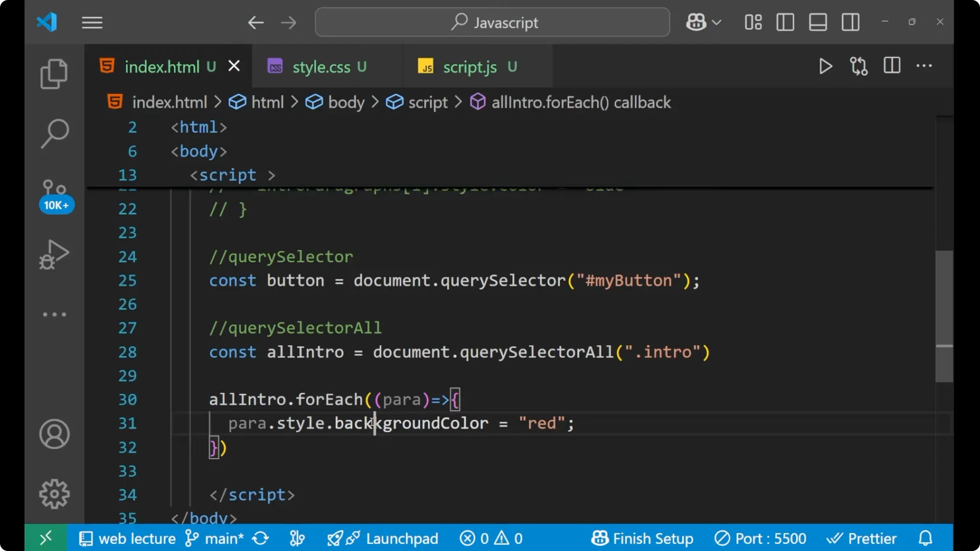Screen dimensions: 980x551
Task: Open the Manage settings gear
Action: (54, 493)
